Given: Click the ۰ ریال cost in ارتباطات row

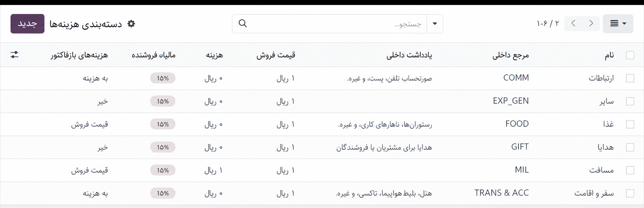Looking at the screenshot, I should pos(213,78).
